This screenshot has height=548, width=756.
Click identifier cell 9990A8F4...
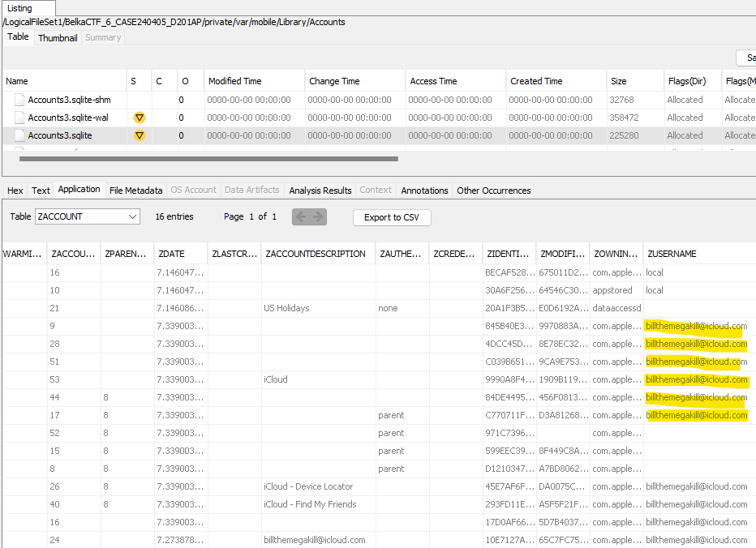click(510, 379)
